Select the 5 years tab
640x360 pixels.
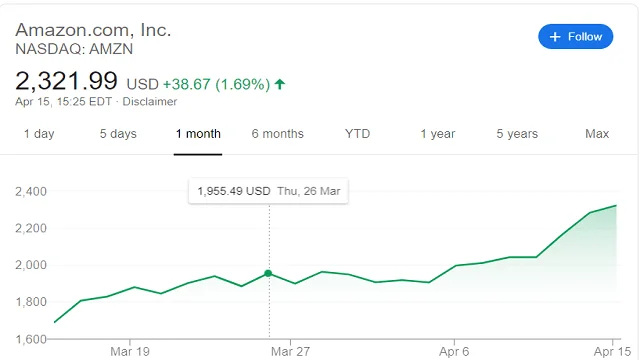click(x=517, y=134)
